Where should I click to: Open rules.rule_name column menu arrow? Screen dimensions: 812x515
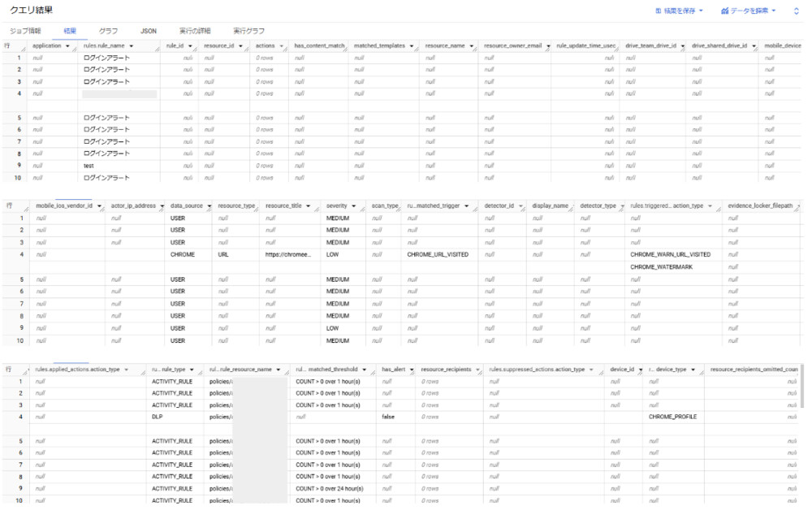click(x=132, y=46)
